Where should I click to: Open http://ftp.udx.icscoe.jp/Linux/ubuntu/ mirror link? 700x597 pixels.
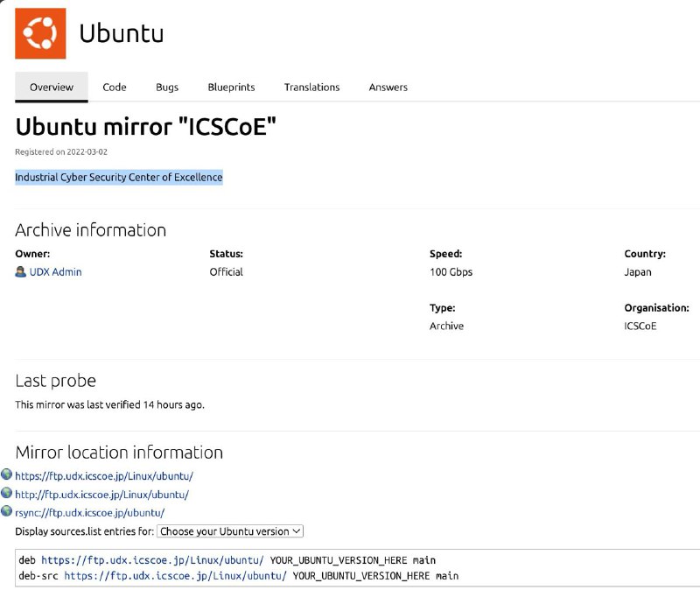coord(101,495)
